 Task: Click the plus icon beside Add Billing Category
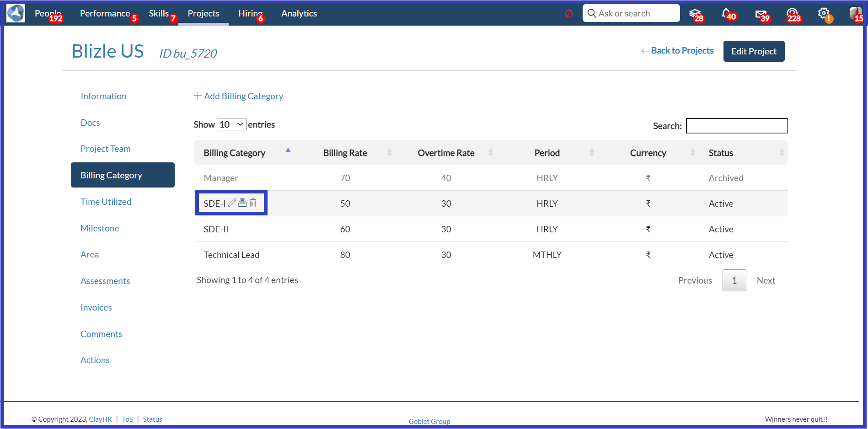[198, 96]
